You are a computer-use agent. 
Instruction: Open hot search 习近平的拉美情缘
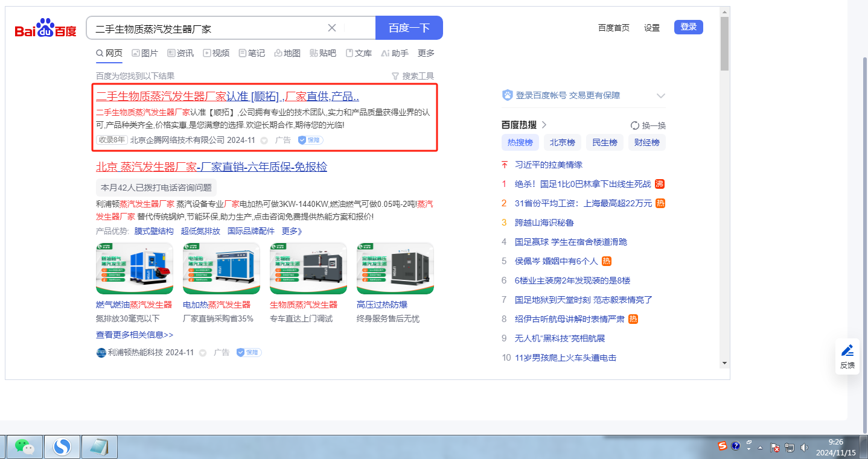[x=549, y=165]
